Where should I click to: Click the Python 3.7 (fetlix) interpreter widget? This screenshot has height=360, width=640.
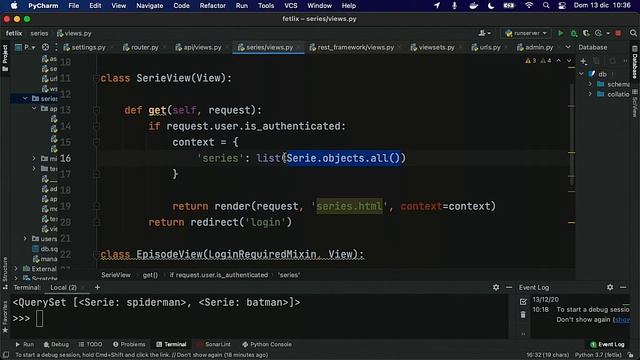pos(598,355)
